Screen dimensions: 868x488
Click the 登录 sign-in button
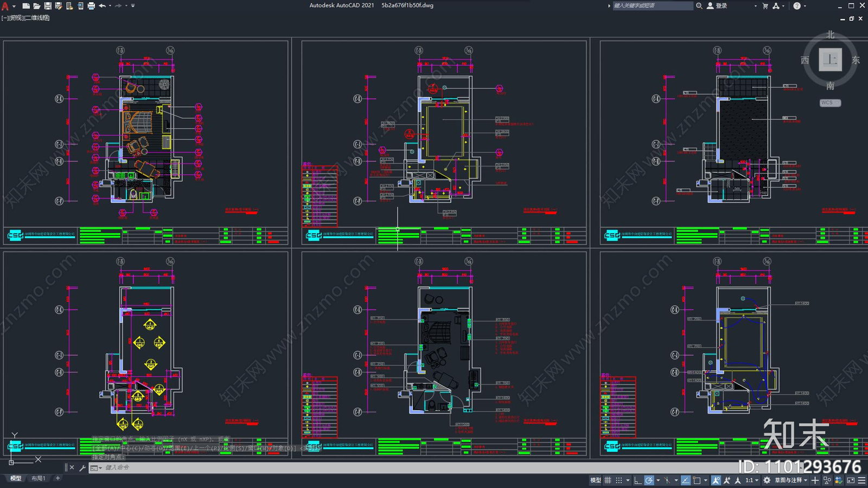[x=717, y=5]
